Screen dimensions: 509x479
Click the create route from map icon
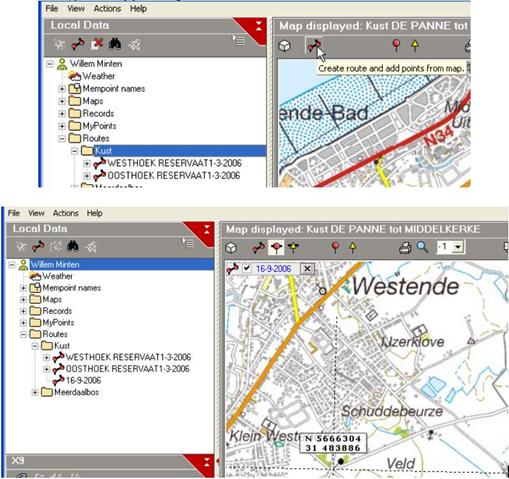point(314,45)
